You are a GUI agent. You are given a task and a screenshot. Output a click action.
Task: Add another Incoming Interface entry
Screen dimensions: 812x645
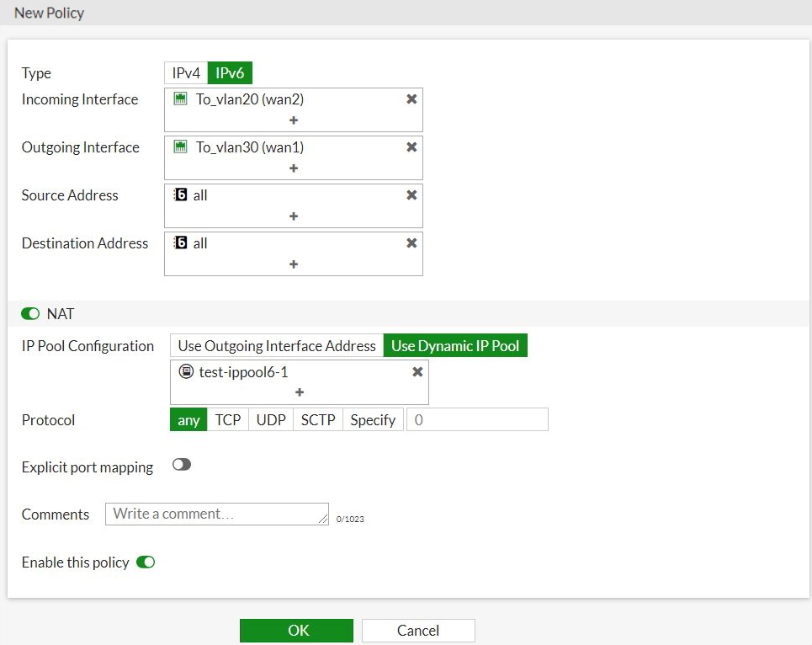coord(294,120)
